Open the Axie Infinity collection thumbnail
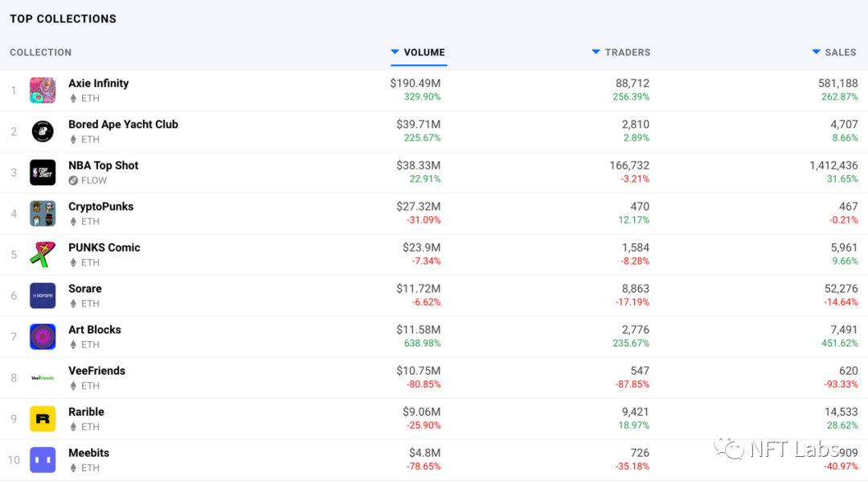 43,90
